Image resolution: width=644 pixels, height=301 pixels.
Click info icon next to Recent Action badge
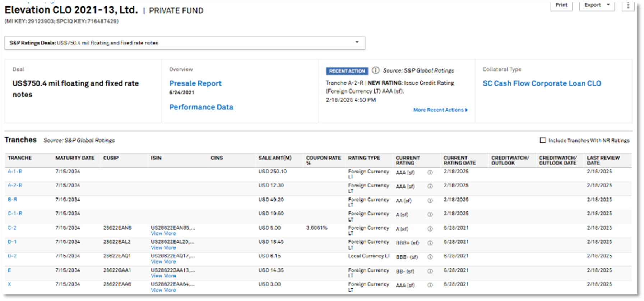point(375,70)
